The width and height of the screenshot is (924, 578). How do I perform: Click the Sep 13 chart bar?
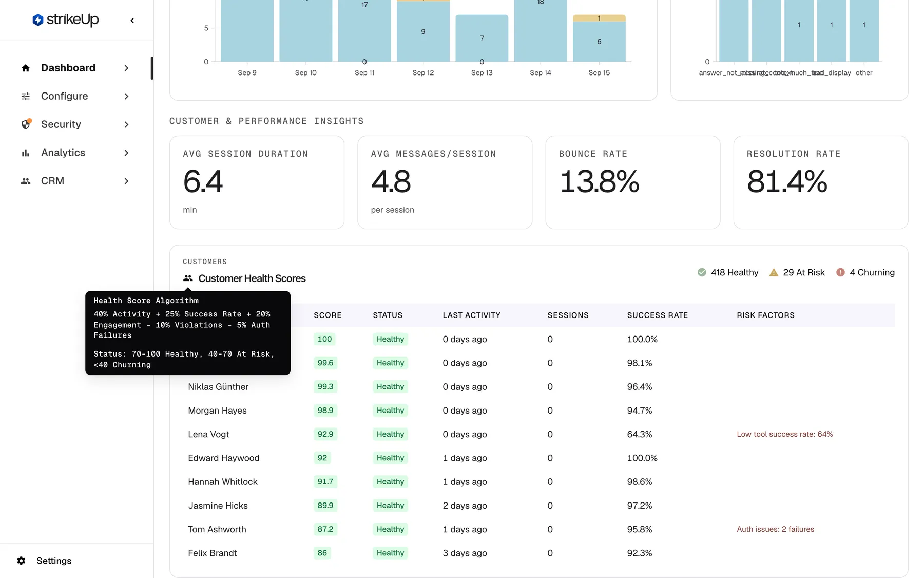tap(482, 38)
